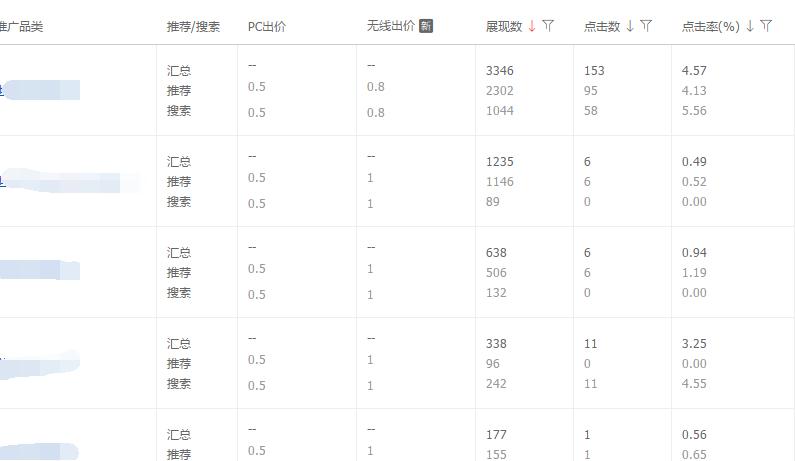Select the 96 impressions cell

492,364
